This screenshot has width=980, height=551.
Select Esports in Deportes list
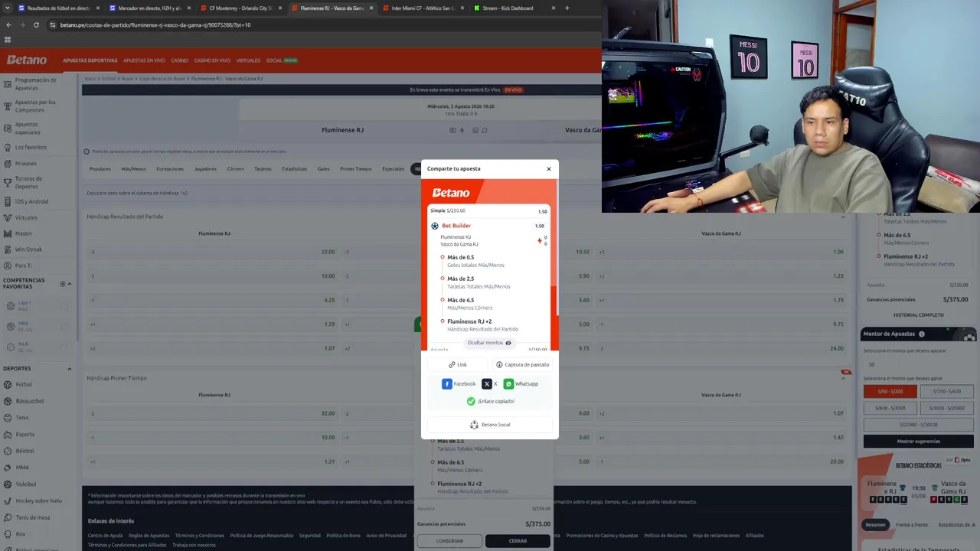(25, 434)
